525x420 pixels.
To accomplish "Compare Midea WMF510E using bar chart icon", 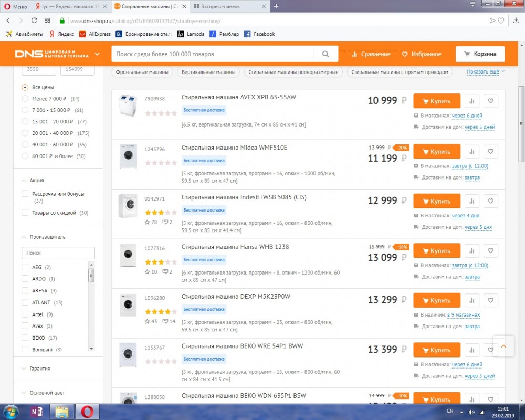I will point(471,152).
